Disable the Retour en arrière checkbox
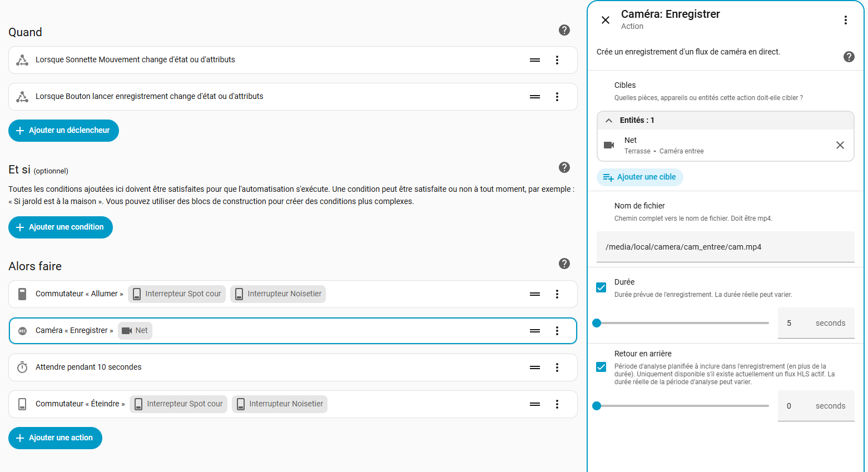Viewport: 868px width, 472px height. pyautogui.click(x=601, y=367)
